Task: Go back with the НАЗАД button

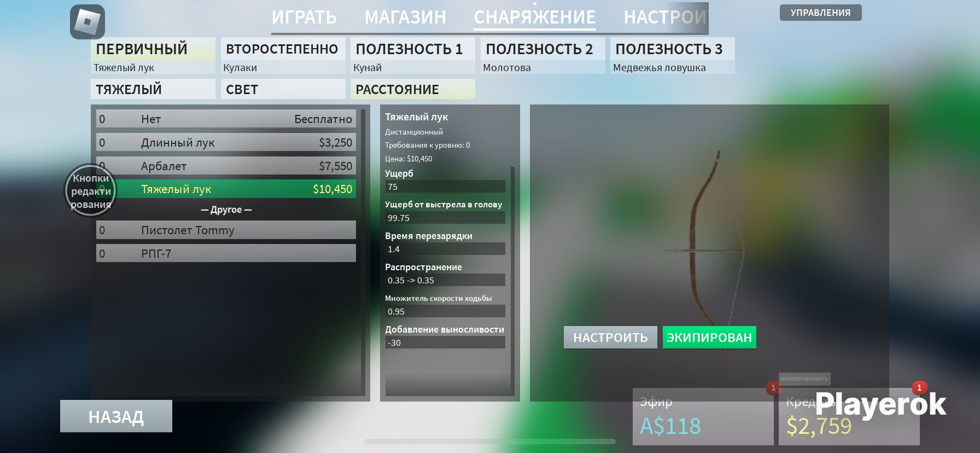Action: 116,416
